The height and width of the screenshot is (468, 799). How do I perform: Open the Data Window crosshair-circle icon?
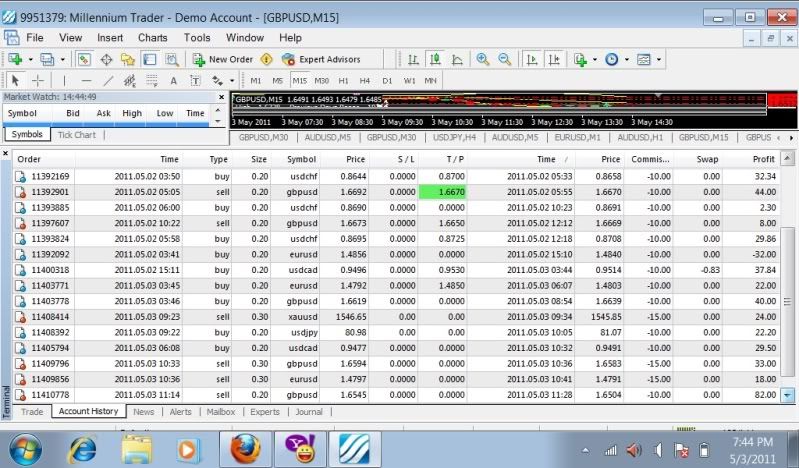[x=106, y=60]
